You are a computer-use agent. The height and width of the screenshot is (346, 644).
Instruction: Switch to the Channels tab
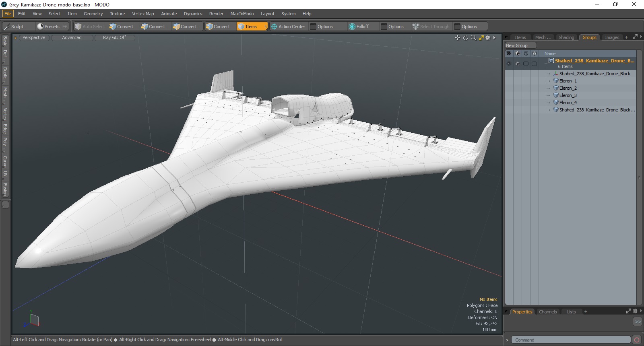[x=548, y=312]
